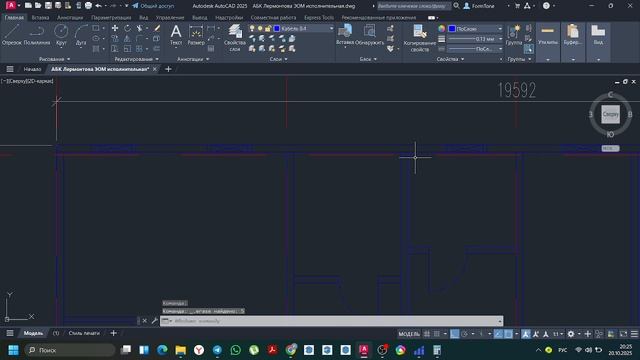This screenshot has width=640, height=360.
Task: Click the command line input field
Action: [331, 321]
